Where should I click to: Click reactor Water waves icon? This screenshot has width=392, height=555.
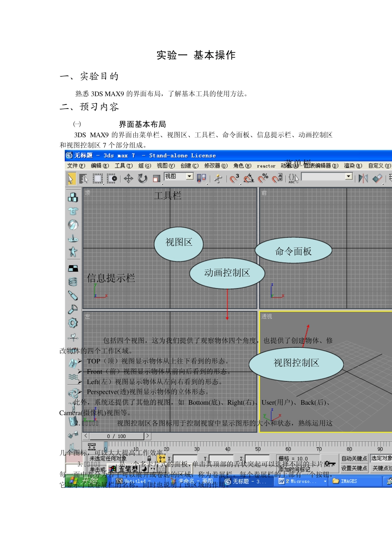[x=73, y=377]
